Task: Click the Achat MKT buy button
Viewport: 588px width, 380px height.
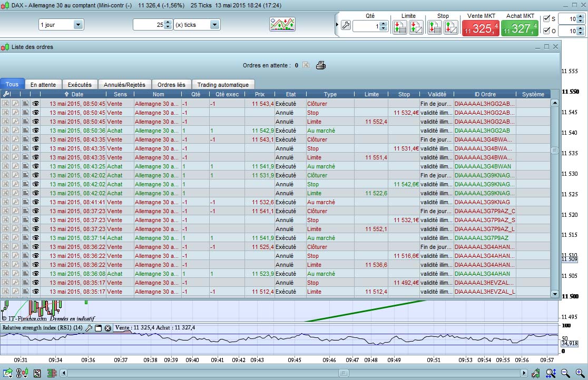Action: pyautogui.click(x=520, y=28)
